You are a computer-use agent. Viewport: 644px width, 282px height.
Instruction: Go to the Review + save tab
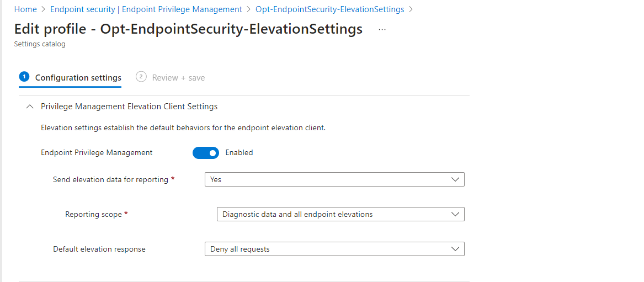click(x=178, y=78)
